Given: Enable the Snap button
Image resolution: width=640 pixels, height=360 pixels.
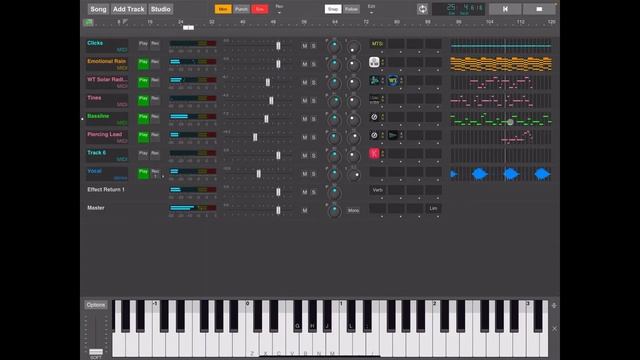Looking at the screenshot, I should pyautogui.click(x=333, y=9).
